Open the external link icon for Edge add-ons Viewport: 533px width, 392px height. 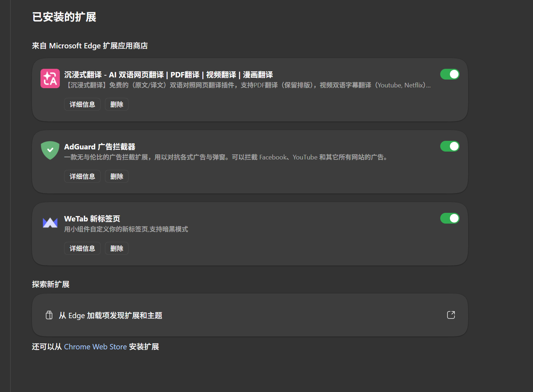451,315
